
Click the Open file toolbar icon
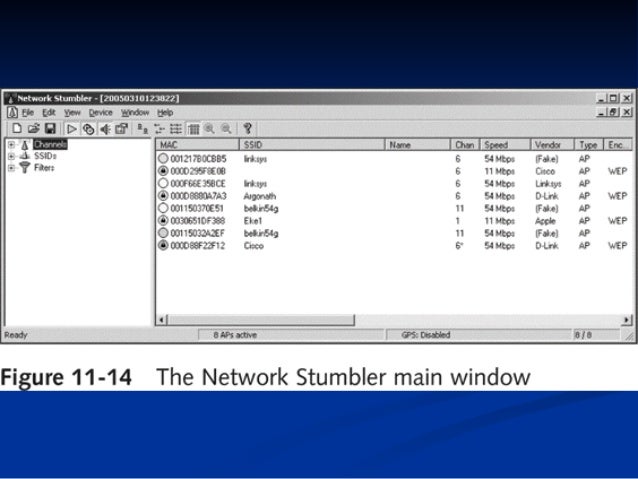tap(33, 129)
